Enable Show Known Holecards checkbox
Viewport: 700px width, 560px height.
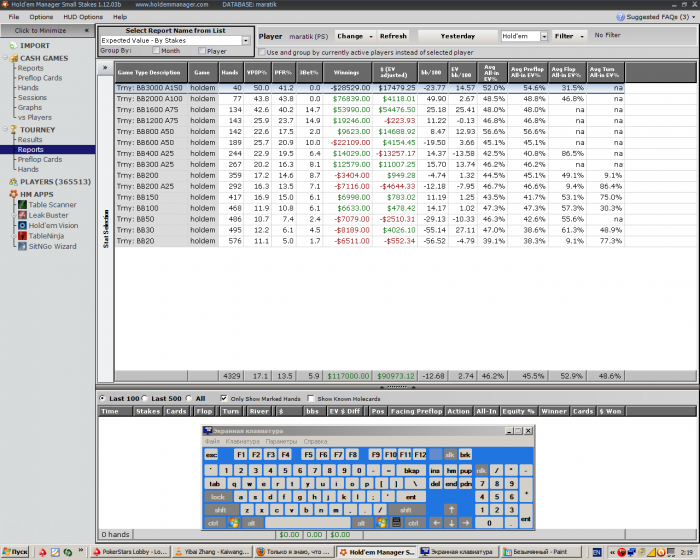(311, 398)
